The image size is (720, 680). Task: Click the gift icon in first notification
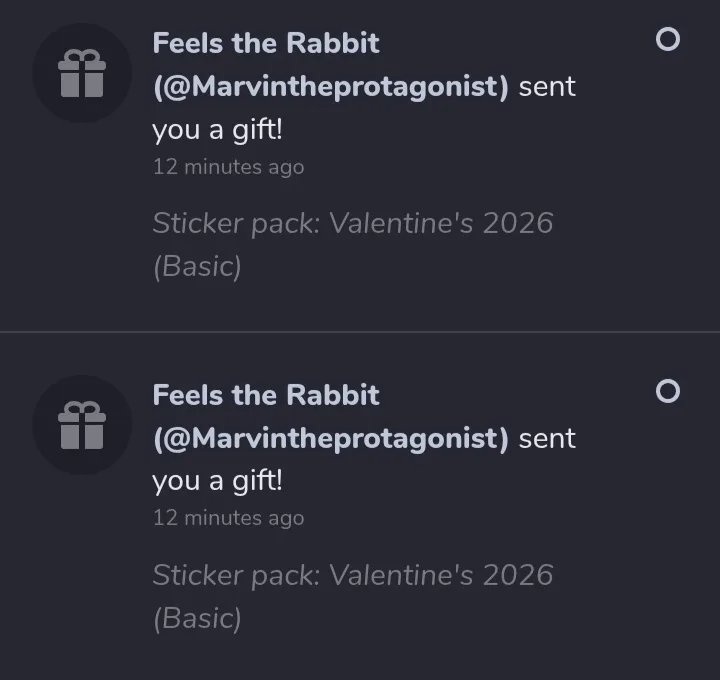click(82, 74)
